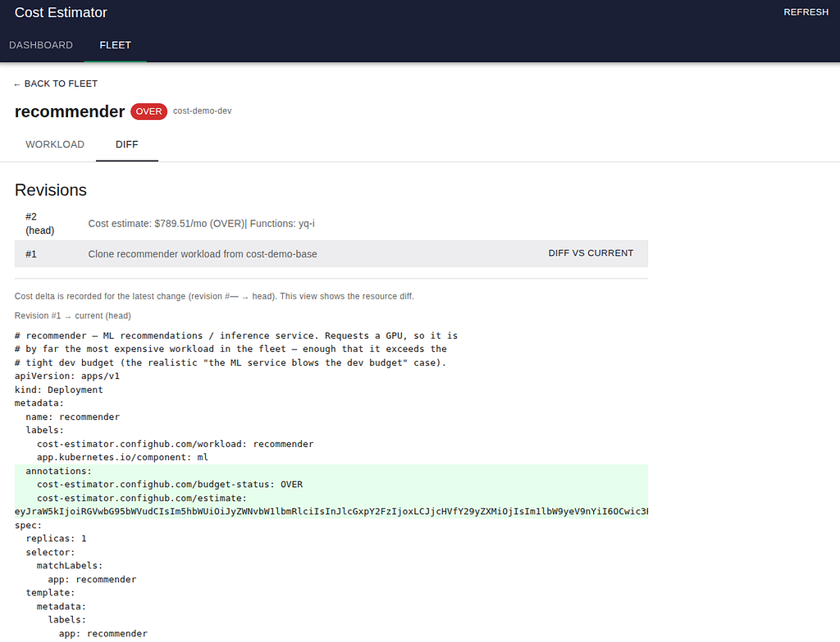Image resolution: width=840 pixels, height=642 pixels.
Task: Click the "replicas: 1" line
Action: point(57,539)
